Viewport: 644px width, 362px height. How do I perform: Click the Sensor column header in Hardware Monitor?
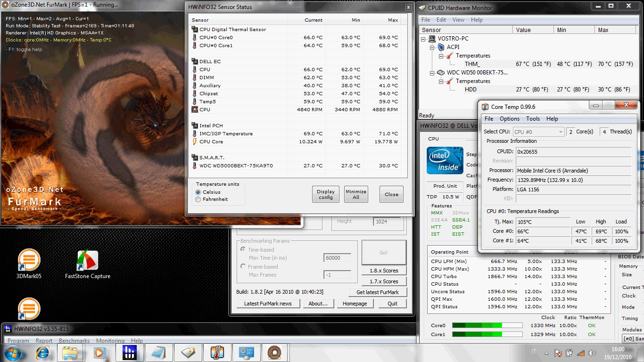tap(466, 30)
